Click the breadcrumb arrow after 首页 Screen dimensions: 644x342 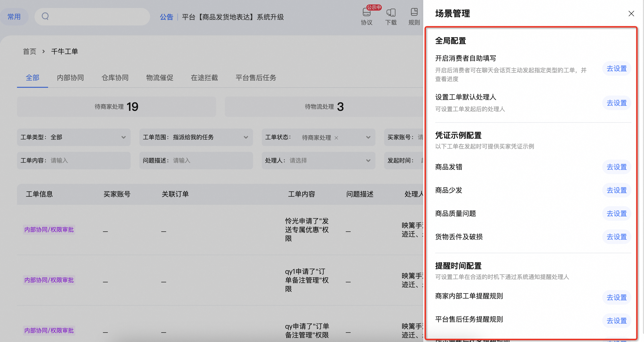[43, 51]
